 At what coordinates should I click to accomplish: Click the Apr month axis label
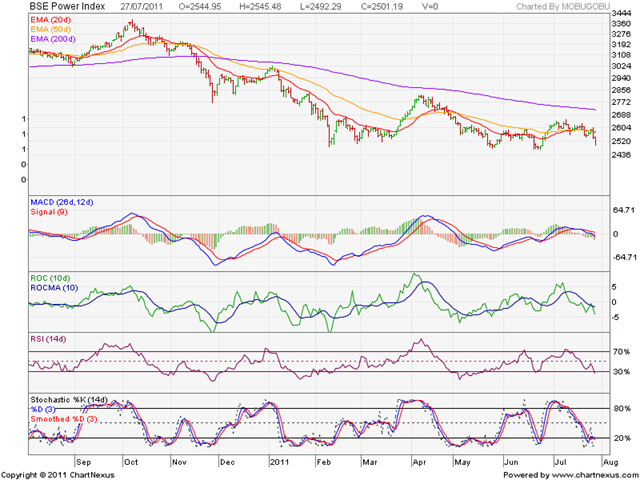pyautogui.click(x=420, y=462)
